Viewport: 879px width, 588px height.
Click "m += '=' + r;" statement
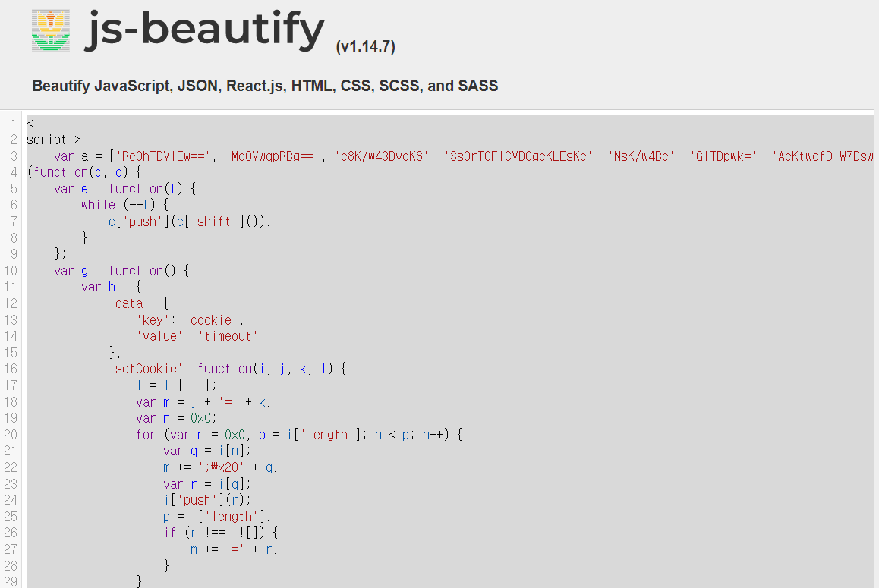coord(235,549)
